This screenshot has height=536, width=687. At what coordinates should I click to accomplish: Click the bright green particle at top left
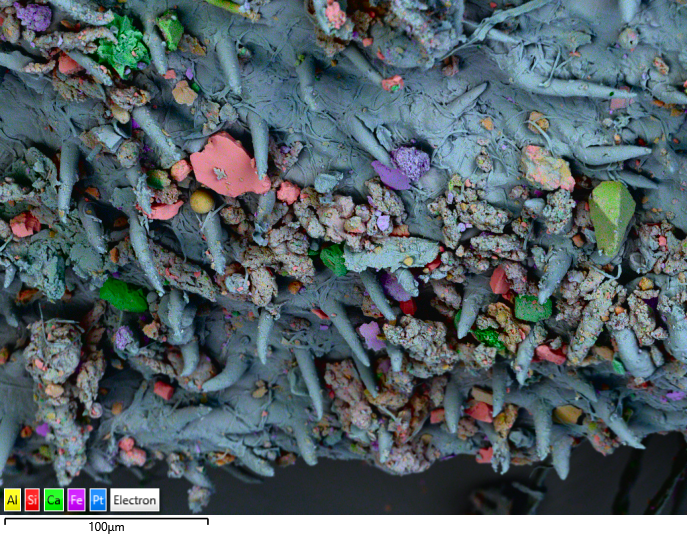124,47
